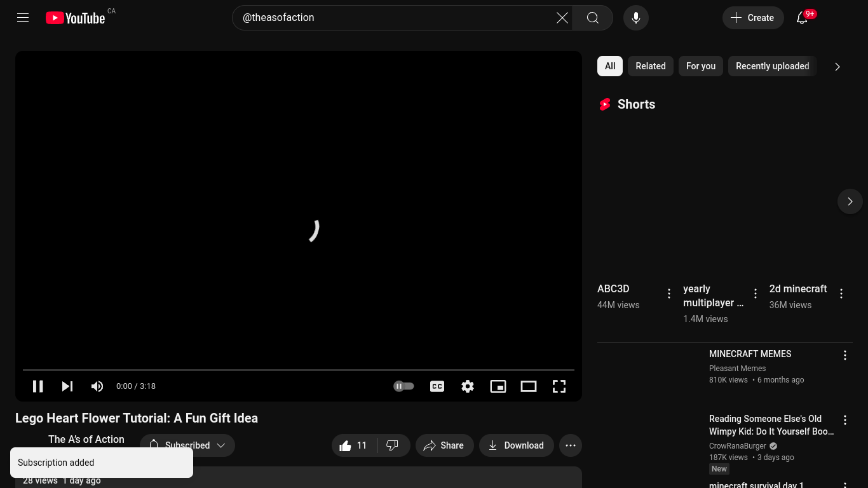Click the Lego Heart Flower Tutorial title
Screen dimensions: 868x488
(137, 418)
